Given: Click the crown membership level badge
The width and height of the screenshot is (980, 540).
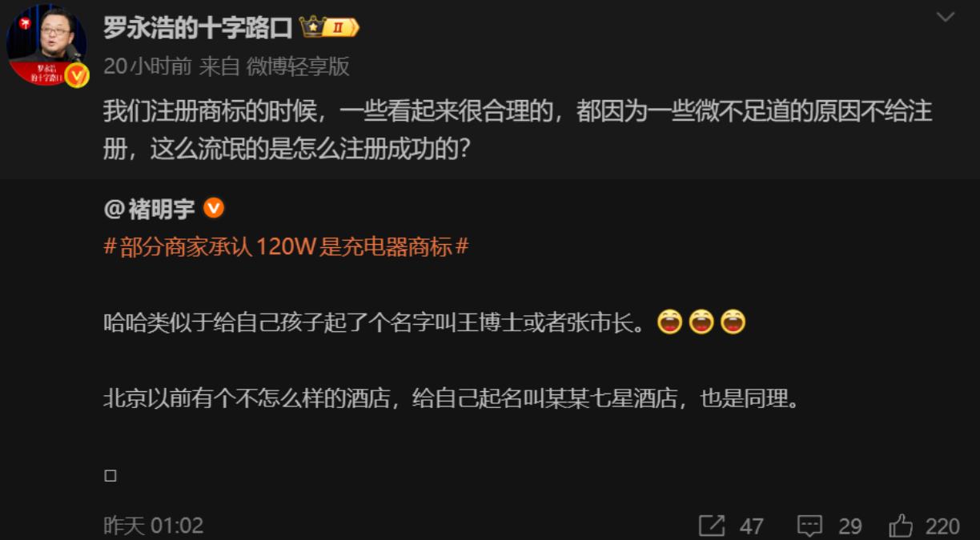Looking at the screenshot, I should [x=329, y=27].
